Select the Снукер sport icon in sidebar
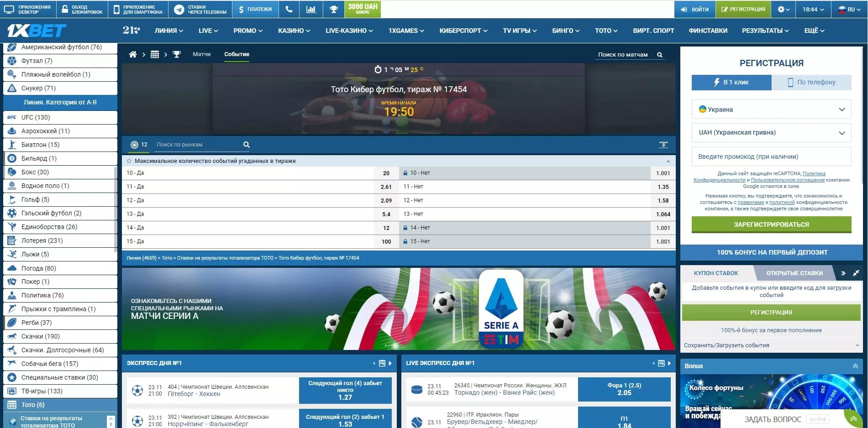The image size is (868, 428). (x=11, y=88)
